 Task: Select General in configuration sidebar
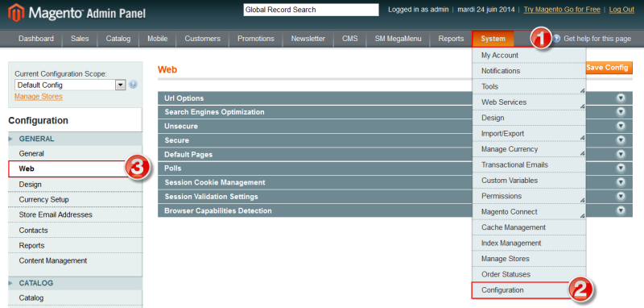(75, 153)
